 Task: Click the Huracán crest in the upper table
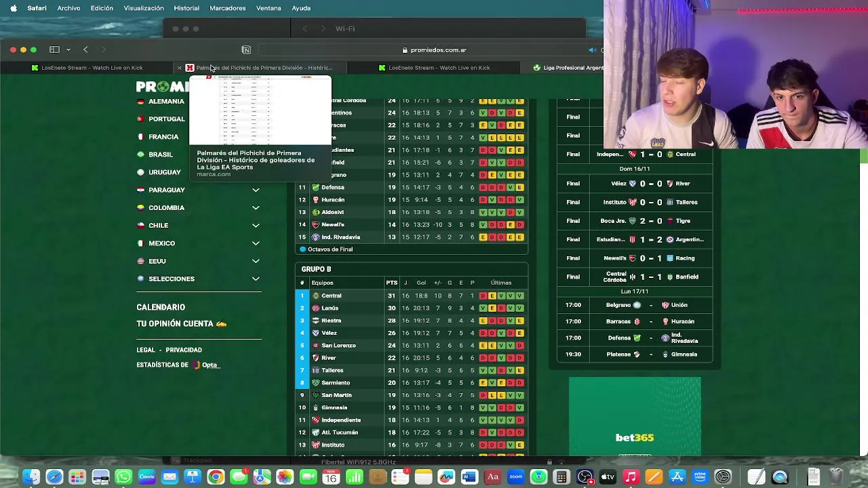tap(316, 200)
